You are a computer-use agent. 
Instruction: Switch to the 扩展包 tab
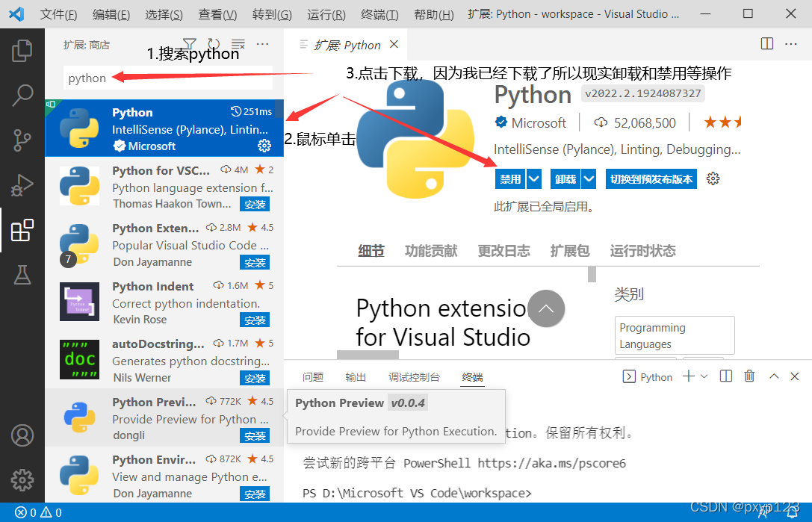click(x=570, y=251)
